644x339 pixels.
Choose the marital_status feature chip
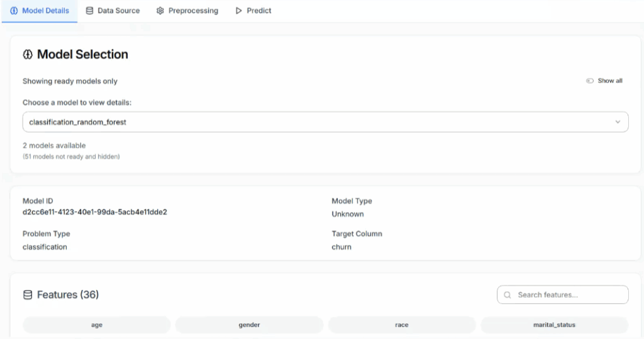(x=554, y=325)
